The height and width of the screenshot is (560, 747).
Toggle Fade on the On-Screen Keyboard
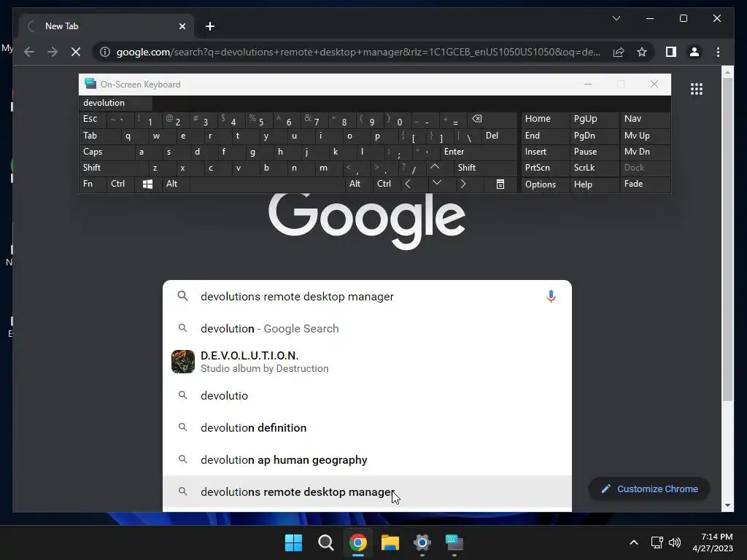point(645,184)
